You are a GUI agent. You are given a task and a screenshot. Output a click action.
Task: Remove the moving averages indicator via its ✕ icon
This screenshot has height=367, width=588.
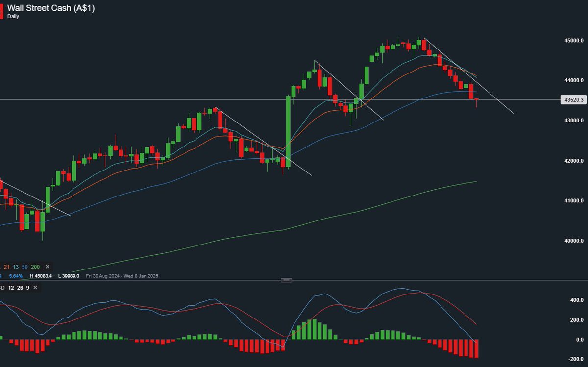click(x=47, y=267)
